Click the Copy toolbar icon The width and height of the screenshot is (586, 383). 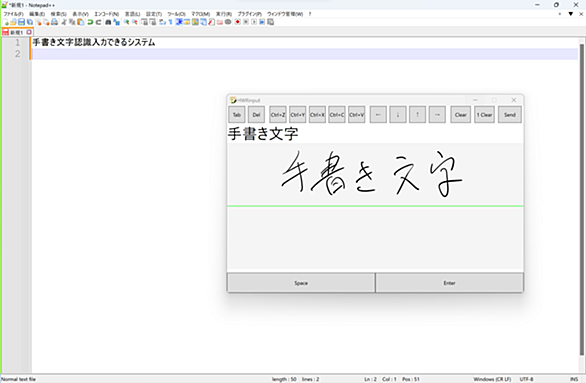[72, 22]
